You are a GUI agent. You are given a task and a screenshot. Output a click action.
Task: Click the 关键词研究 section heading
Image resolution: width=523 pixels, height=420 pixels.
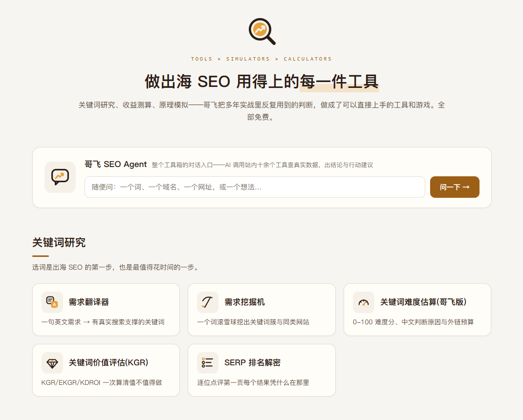pyautogui.click(x=59, y=242)
